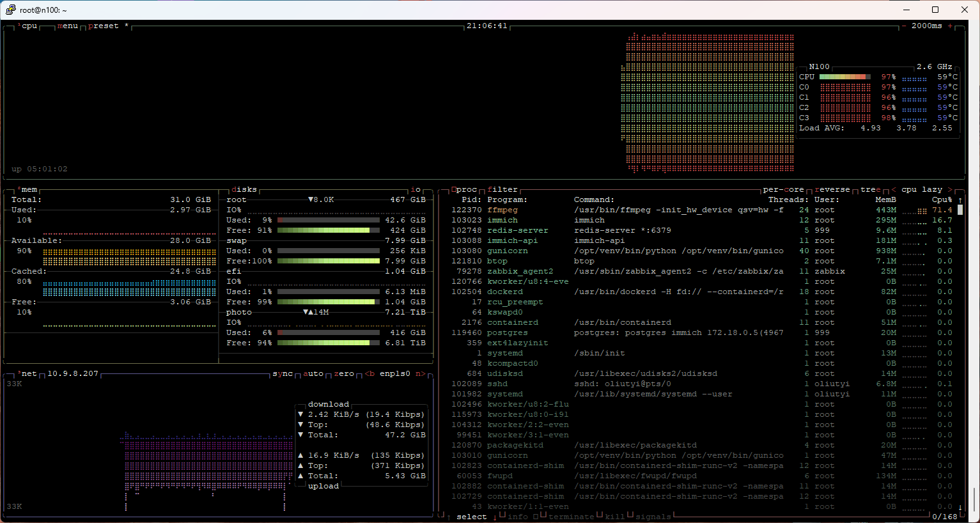Decrease update interval with the minus sign
Screen dimensions: 980x523
click(904, 26)
